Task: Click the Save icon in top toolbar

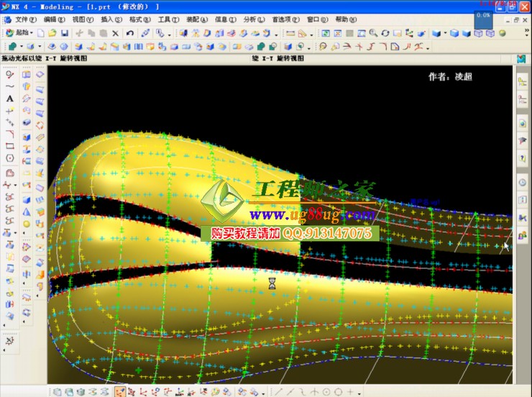Action: point(65,33)
